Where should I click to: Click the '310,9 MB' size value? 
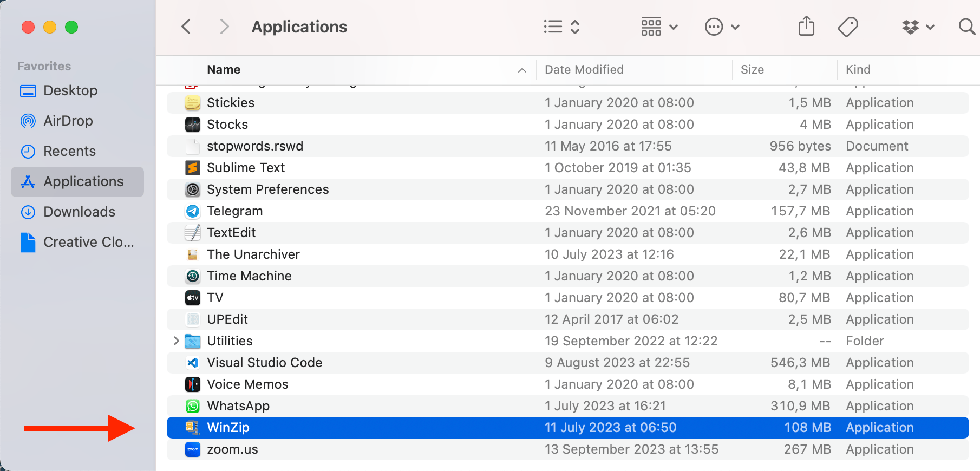[x=801, y=406]
